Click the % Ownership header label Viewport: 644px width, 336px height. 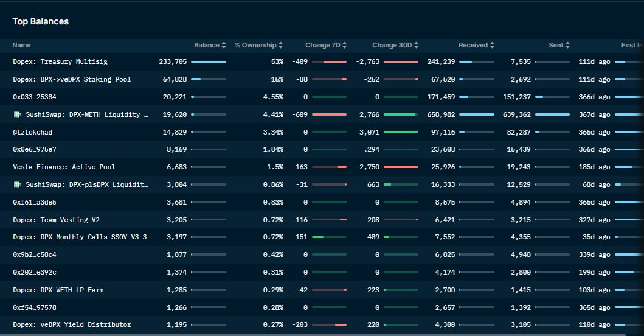pos(255,45)
